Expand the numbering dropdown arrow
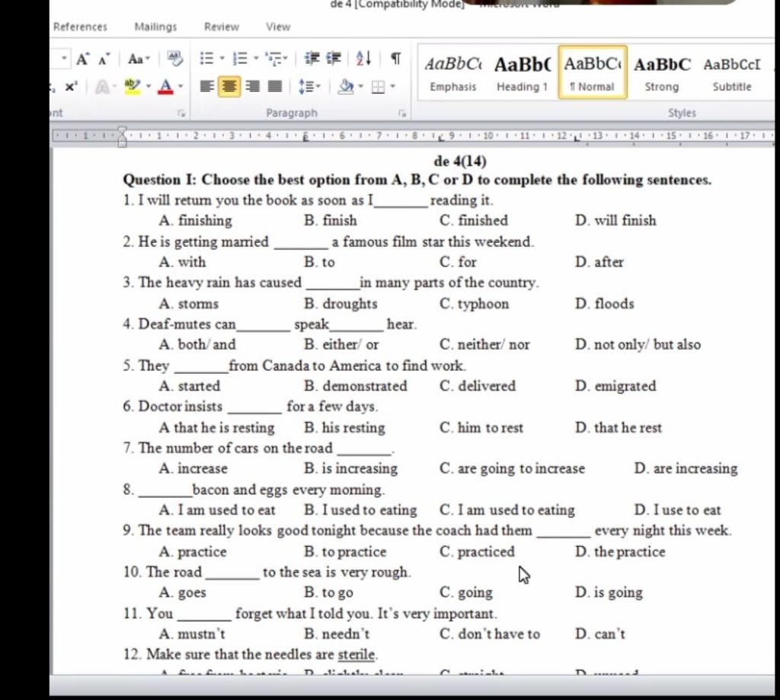780x700 pixels. (x=256, y=59)
